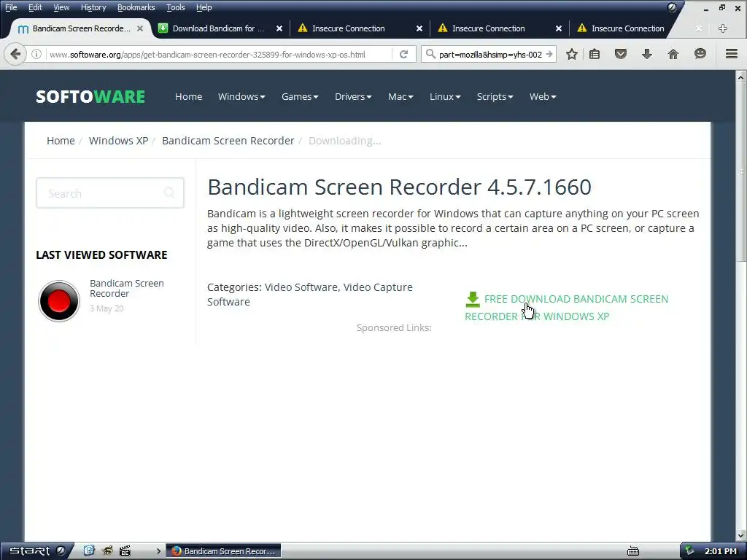The image size is (747, 560).
Task: Click the site information icon in address bar
Action: (x=36, y=54)
